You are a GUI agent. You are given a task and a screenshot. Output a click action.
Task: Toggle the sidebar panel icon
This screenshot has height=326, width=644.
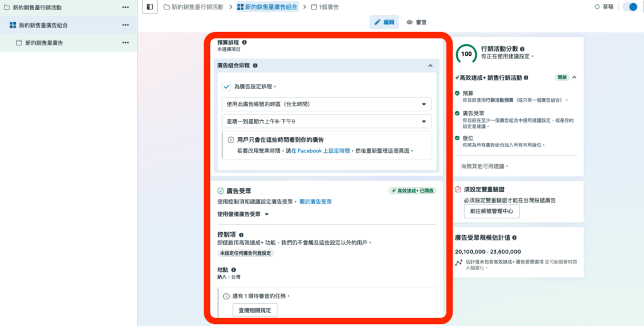150,7
